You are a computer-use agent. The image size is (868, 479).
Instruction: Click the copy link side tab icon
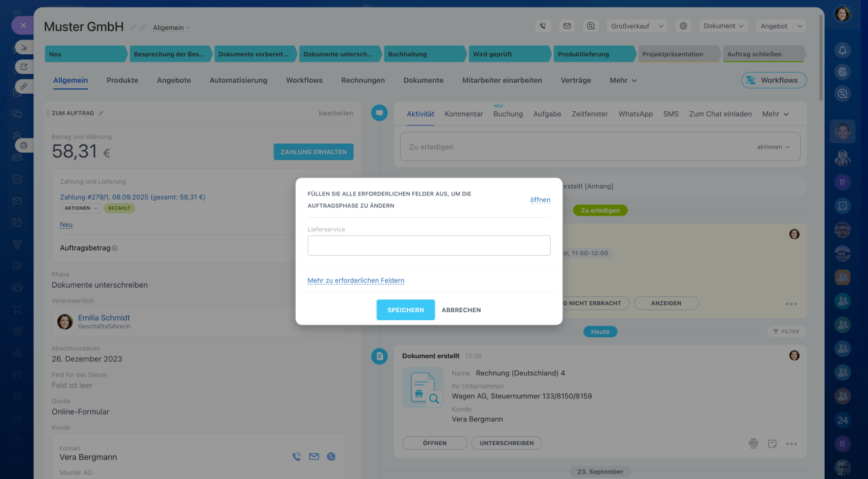point(24,86)
